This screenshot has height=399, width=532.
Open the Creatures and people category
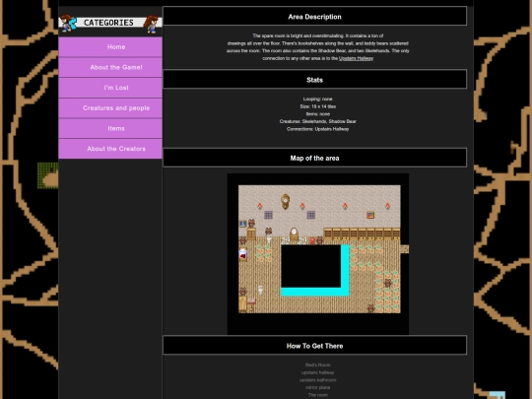pos(110,108)
